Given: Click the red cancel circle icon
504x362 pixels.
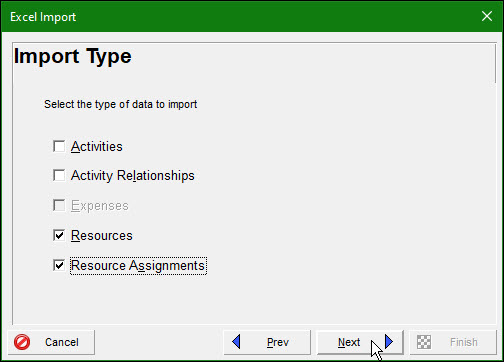Looking at the screenshot, I should (x=22, y=342).
